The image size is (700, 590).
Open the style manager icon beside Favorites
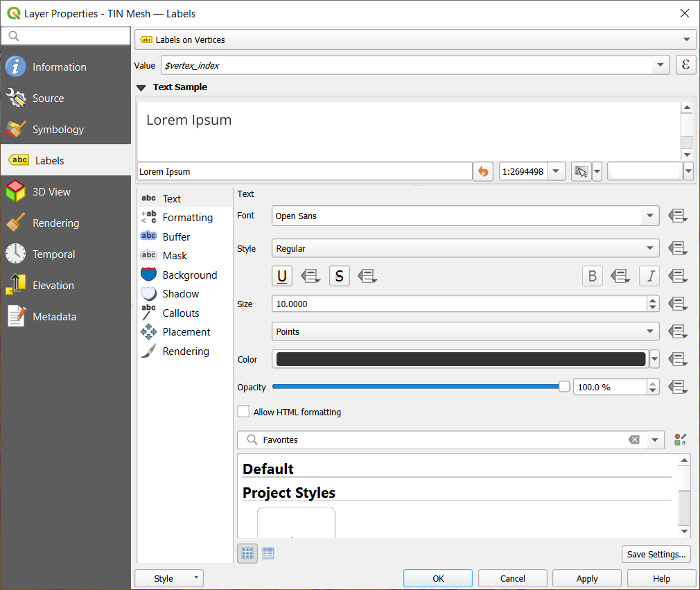(680, 440)
